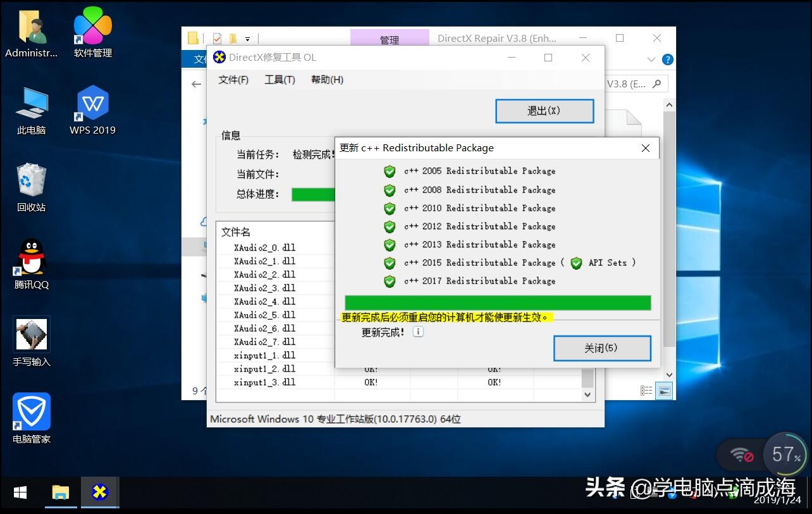Open the 帮助(H) menu

tap(327, 80)
